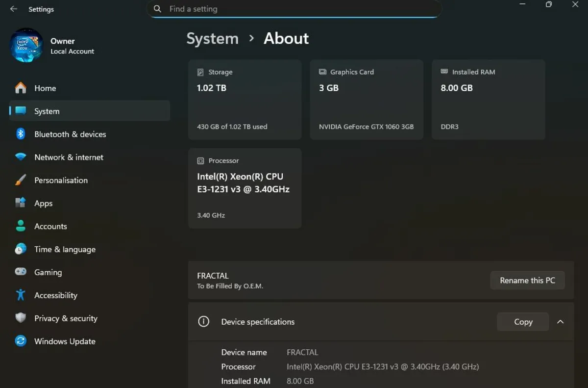Click the Find a setting search box
This screenshot has height=388, width=588.
click(x=294, y=8)
